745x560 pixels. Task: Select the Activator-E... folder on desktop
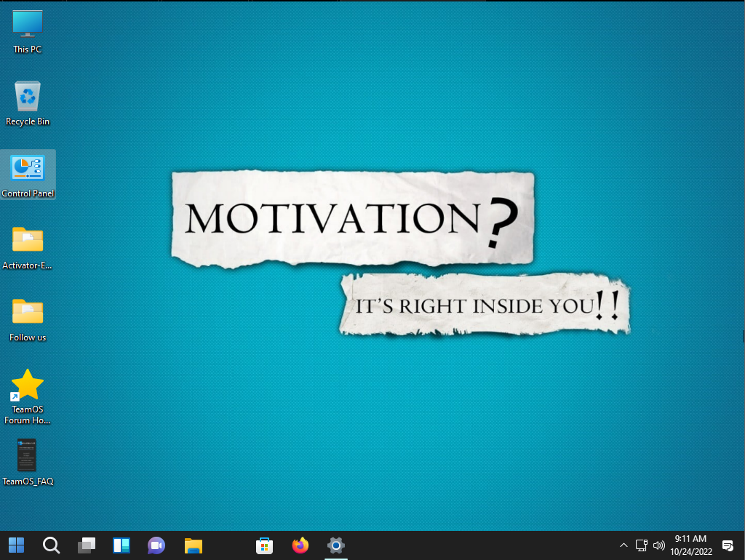click(x=27, y=247)
